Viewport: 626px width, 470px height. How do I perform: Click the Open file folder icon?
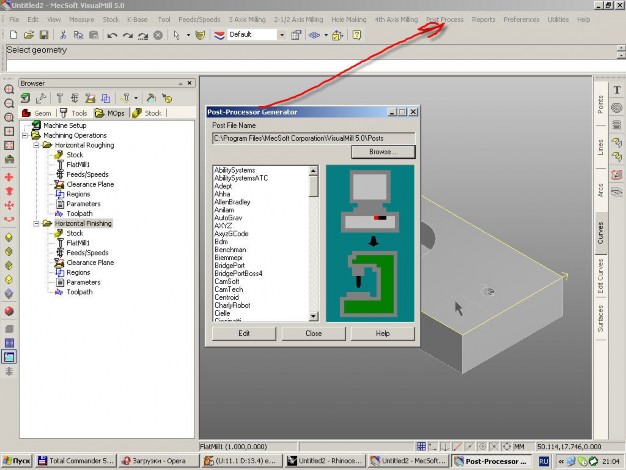(28, 35)
